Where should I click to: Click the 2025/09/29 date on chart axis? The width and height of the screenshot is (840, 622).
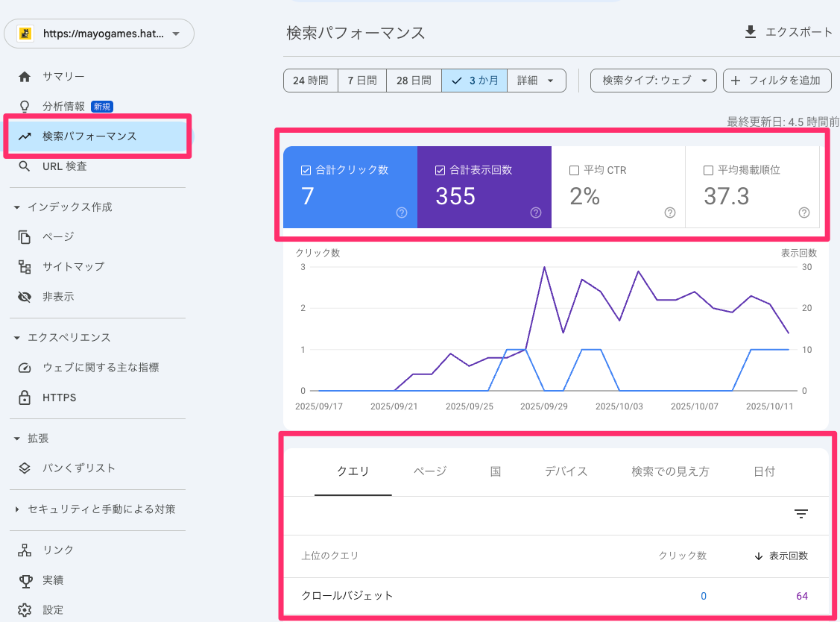click(x=544, y=406)
